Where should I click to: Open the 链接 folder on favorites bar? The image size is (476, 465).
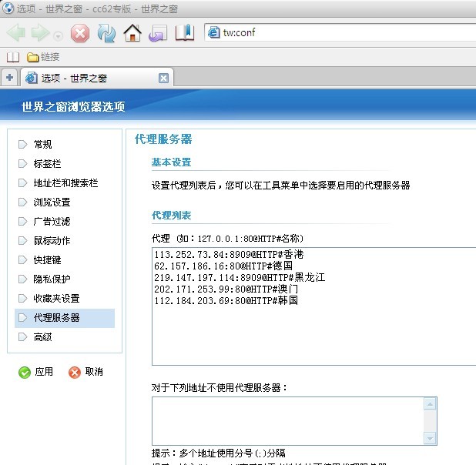[43, 57]
